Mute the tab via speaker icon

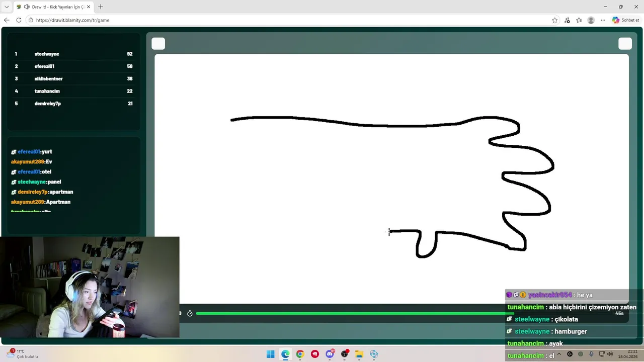[x=27, y=7]
